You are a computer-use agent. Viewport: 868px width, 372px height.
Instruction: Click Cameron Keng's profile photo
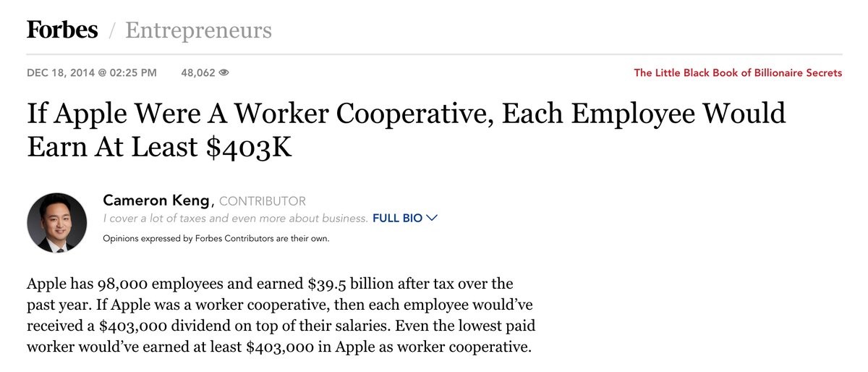pos(57,223)
